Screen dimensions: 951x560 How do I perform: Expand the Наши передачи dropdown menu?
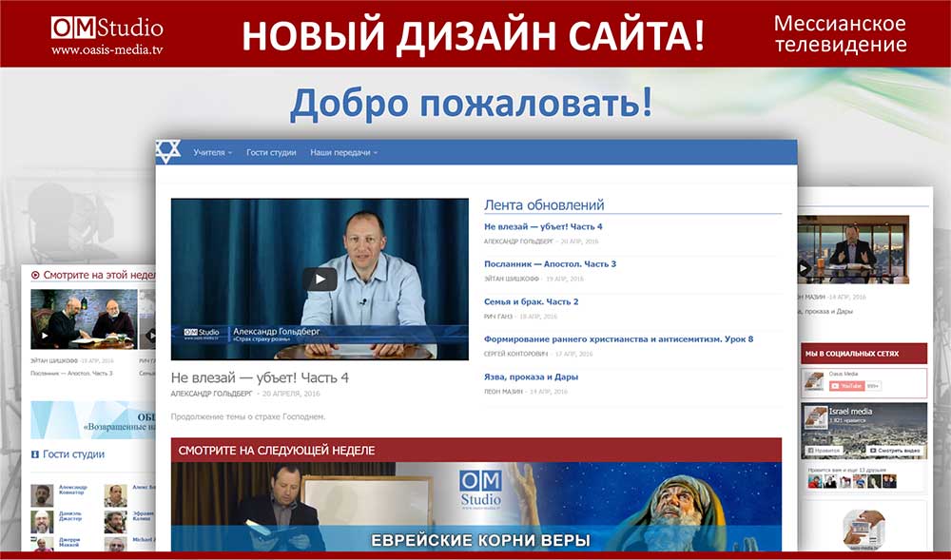coord(343,152)
